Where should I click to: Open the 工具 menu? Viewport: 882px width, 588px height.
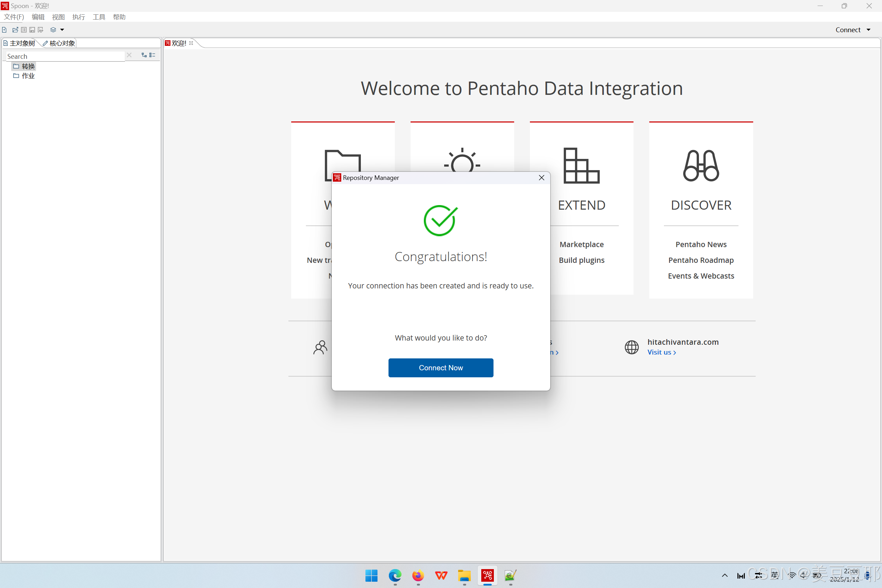[99, 17]
